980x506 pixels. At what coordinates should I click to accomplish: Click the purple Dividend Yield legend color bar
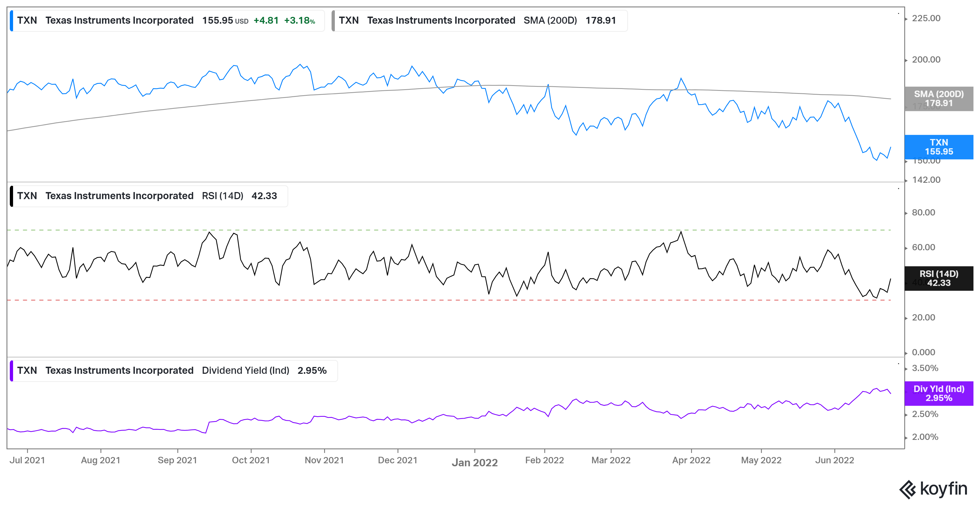coord(11,371)
